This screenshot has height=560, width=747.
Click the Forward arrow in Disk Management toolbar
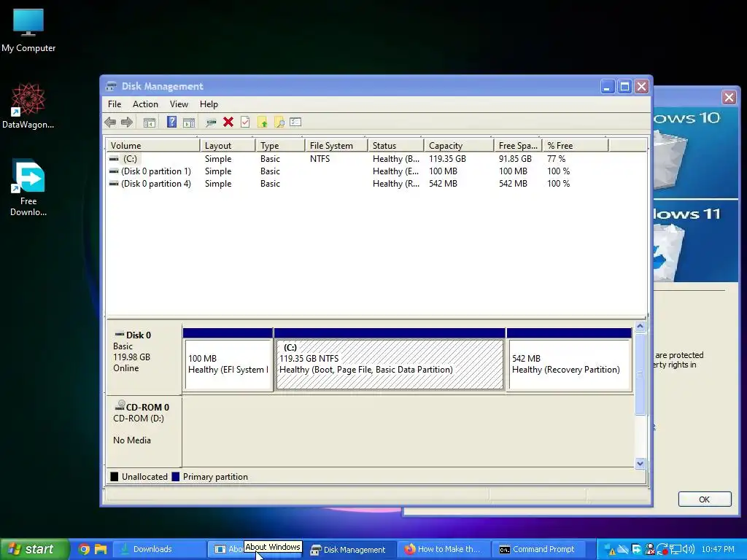[x=127, y=122]
